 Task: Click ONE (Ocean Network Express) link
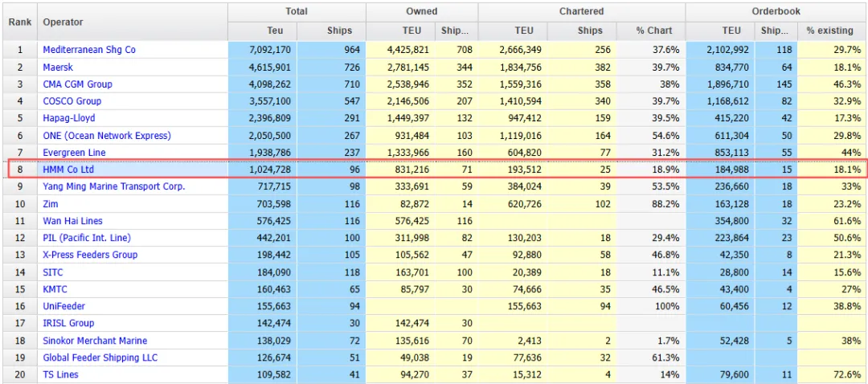[x=106, y=136]
